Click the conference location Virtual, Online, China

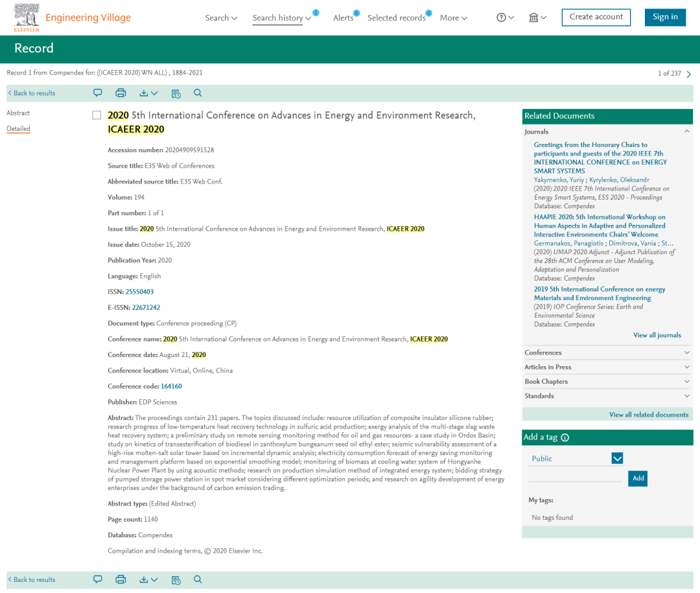202,371
